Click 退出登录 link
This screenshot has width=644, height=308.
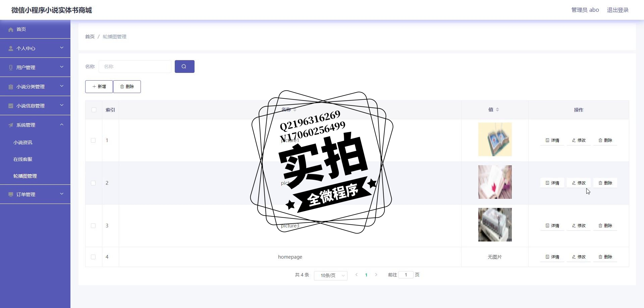pos(618,10)
